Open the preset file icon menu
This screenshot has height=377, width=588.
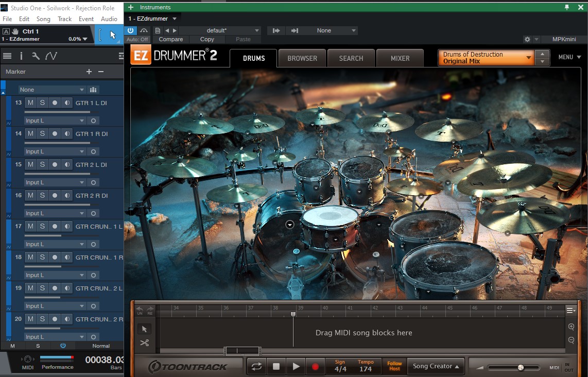(158, 31)
